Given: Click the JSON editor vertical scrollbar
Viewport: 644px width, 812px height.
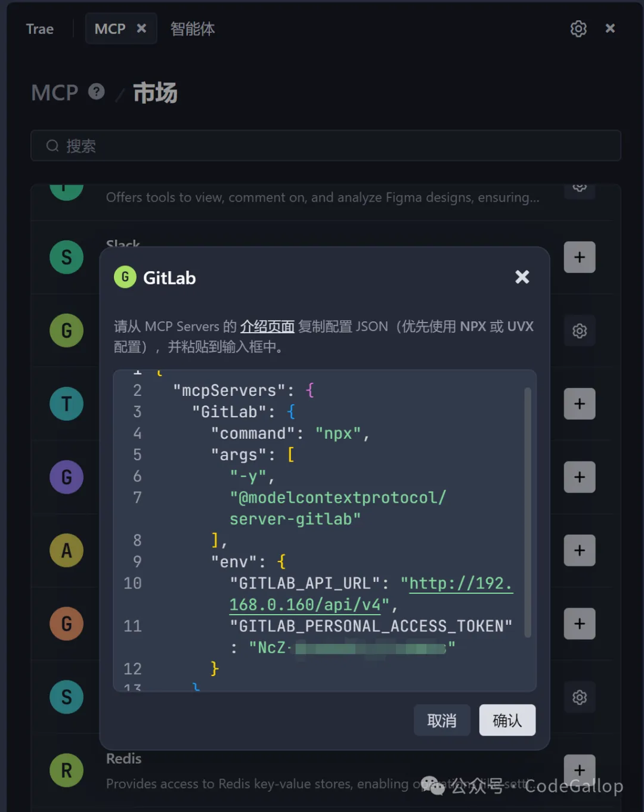Looking at the screenshot, I should pos(528,513).
